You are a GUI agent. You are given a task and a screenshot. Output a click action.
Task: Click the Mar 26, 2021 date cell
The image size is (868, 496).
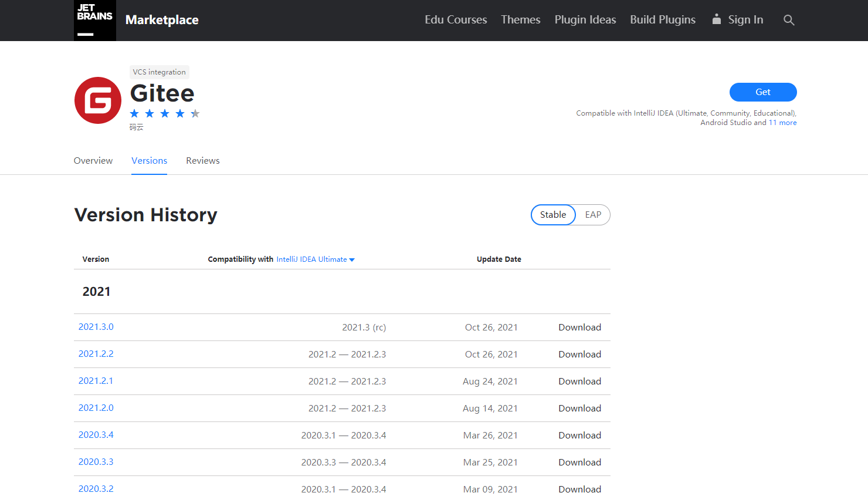tap(490, 436)
